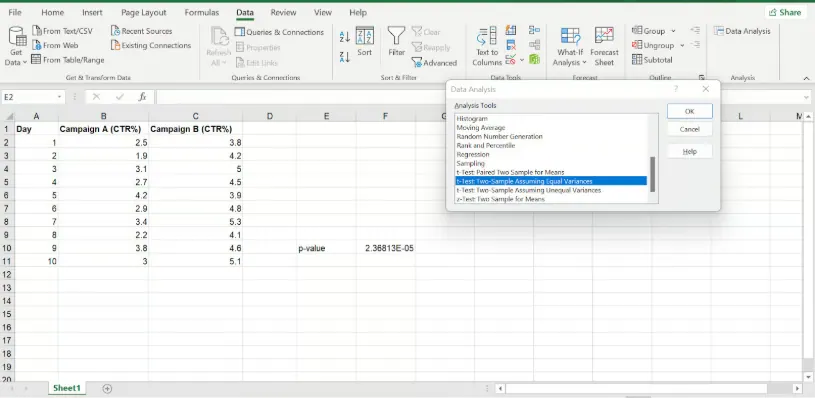Sort A to Z ascending
Viewport: 815px width, 398px height.
pyautogui.click(x=345, y=37)
